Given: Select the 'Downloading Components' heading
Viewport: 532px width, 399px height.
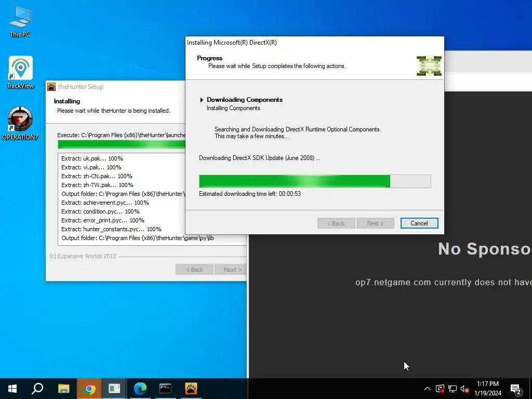Looking at the screenshot, I should pyautogui.click(x=245, y=100).
